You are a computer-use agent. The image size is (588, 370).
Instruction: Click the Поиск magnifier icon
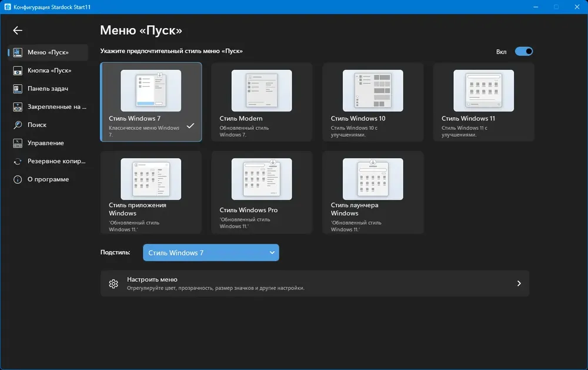18,125
